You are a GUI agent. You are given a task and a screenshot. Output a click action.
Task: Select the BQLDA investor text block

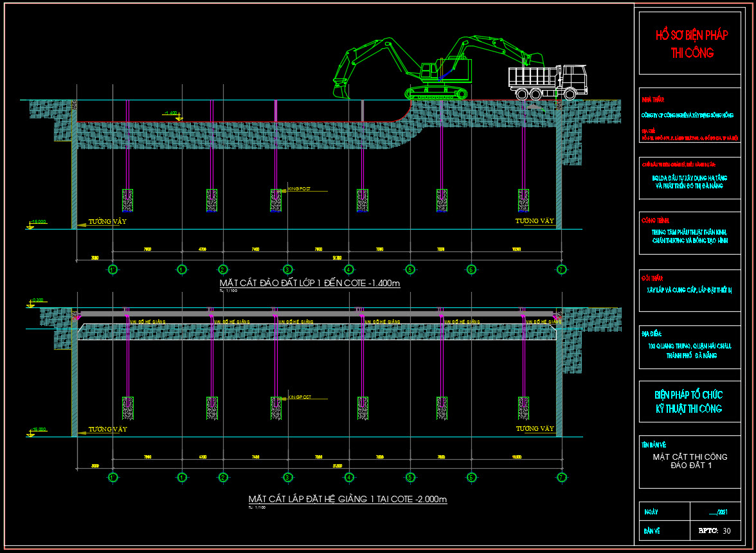[689, 181]
